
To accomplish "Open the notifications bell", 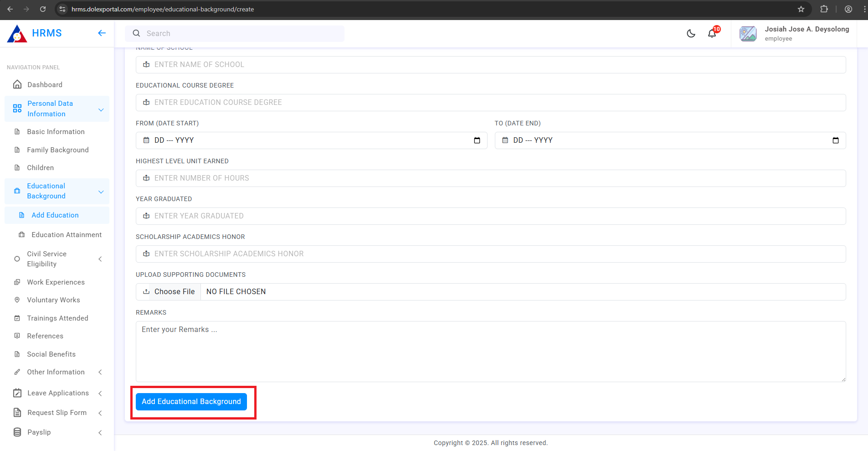I will [712, 33].
